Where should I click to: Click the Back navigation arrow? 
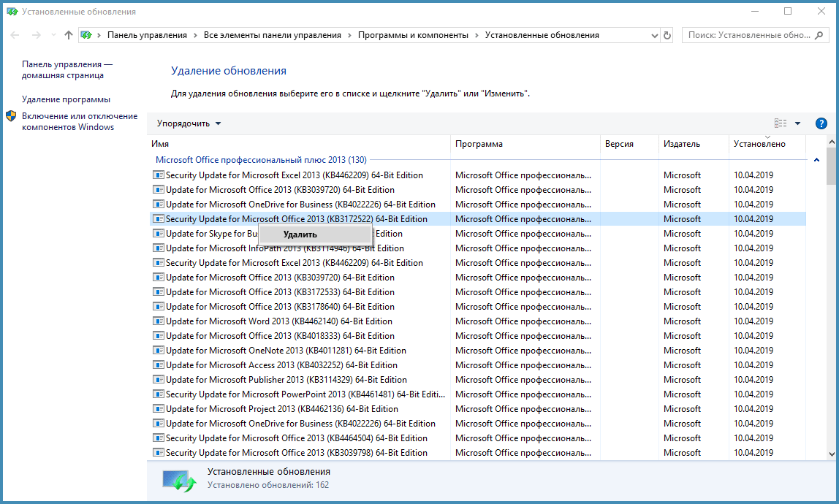(15, 35)
